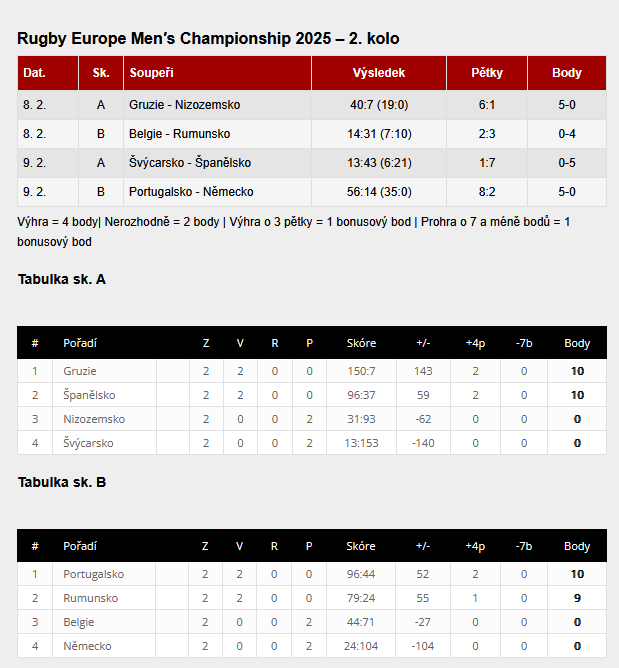Image resolution: width=619 pixels, height=668 pixels.
Task: Select Nizozemsko in the Group A standings
Action: [x=94, y=419]
